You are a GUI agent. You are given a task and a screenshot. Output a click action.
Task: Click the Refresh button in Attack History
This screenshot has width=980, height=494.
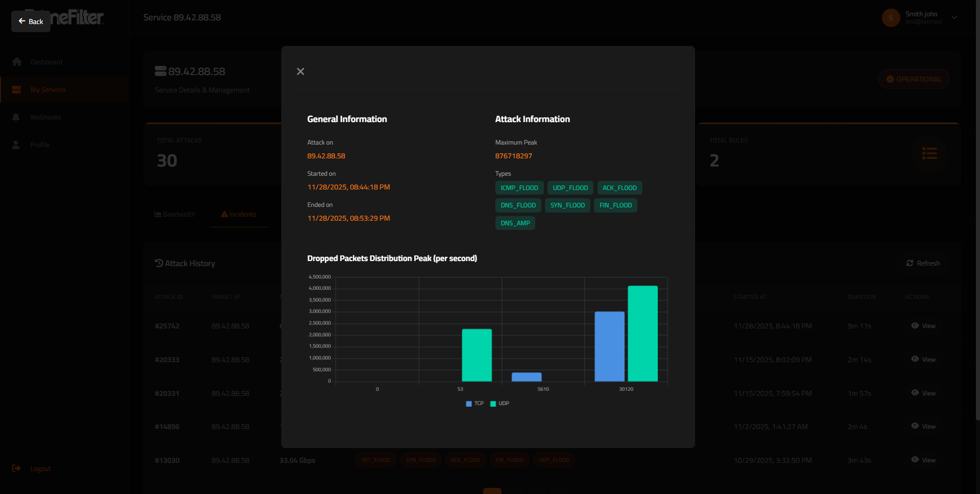(923, 263)
